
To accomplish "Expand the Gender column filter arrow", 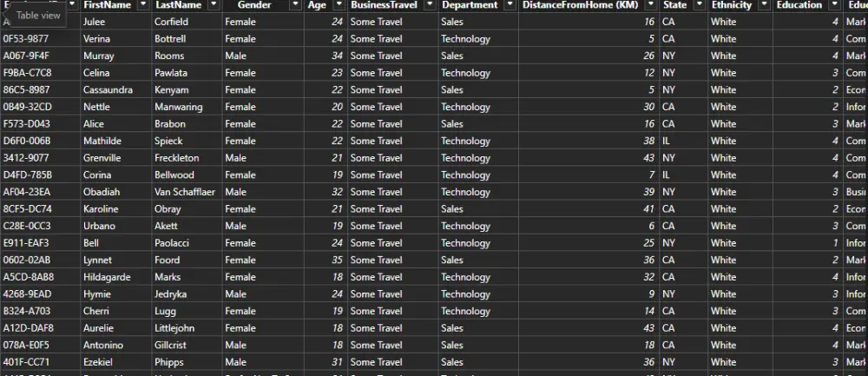I will point(295,5).
